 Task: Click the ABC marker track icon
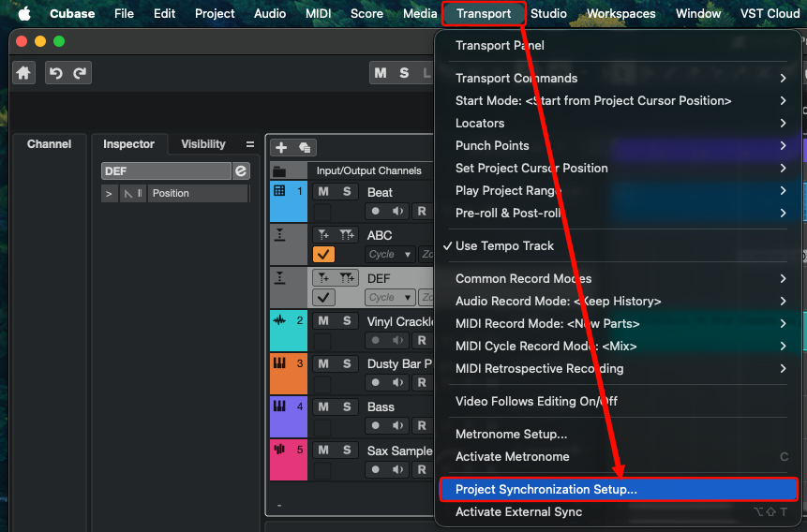[279, 235]
